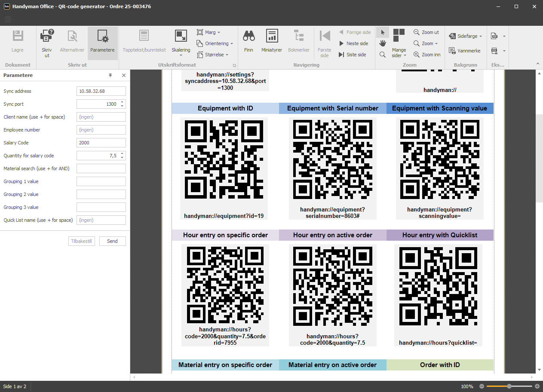Click zoom in plus in status bar
Viewport: 543px width, 392px height.
tap(537, 386)
